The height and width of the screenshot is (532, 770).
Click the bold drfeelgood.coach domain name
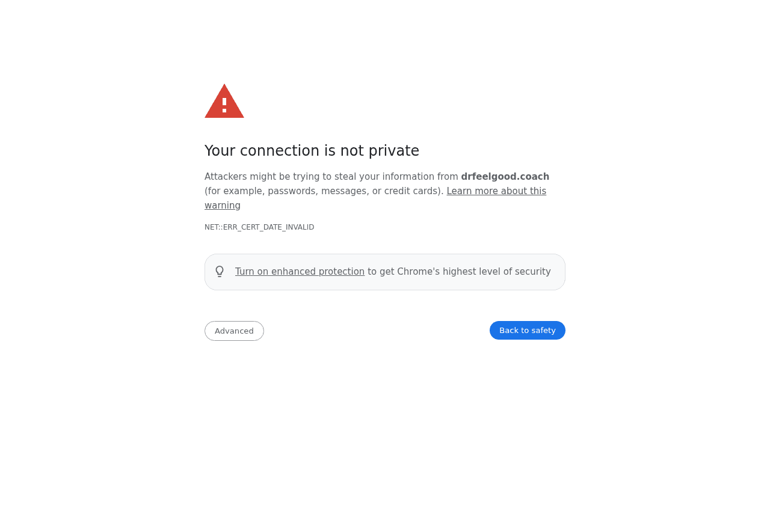[x=505, y=177]
